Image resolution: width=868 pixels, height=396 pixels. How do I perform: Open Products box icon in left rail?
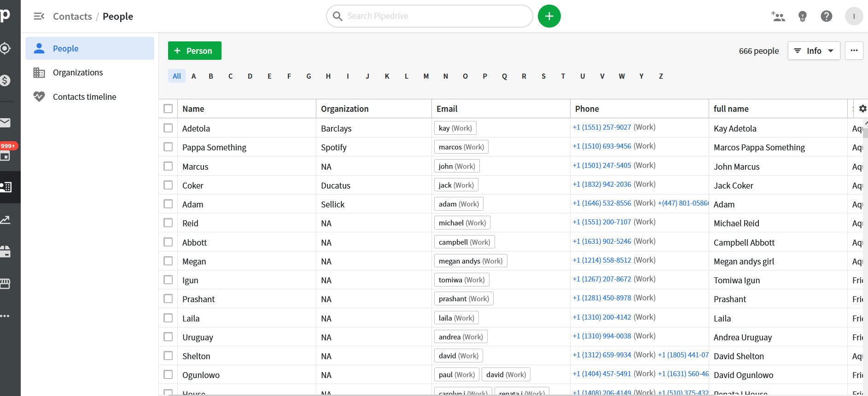tap(5, 252)
